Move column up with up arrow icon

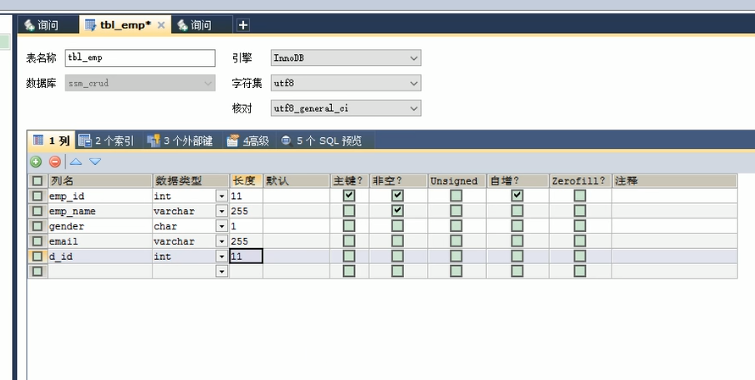pyautogui.click(x=76, y=162)
